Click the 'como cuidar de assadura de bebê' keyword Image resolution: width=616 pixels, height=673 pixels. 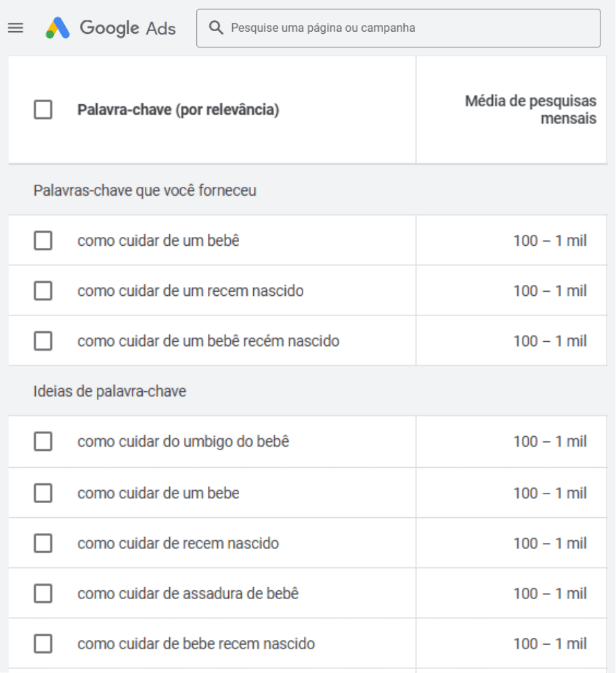pos(188,593)
